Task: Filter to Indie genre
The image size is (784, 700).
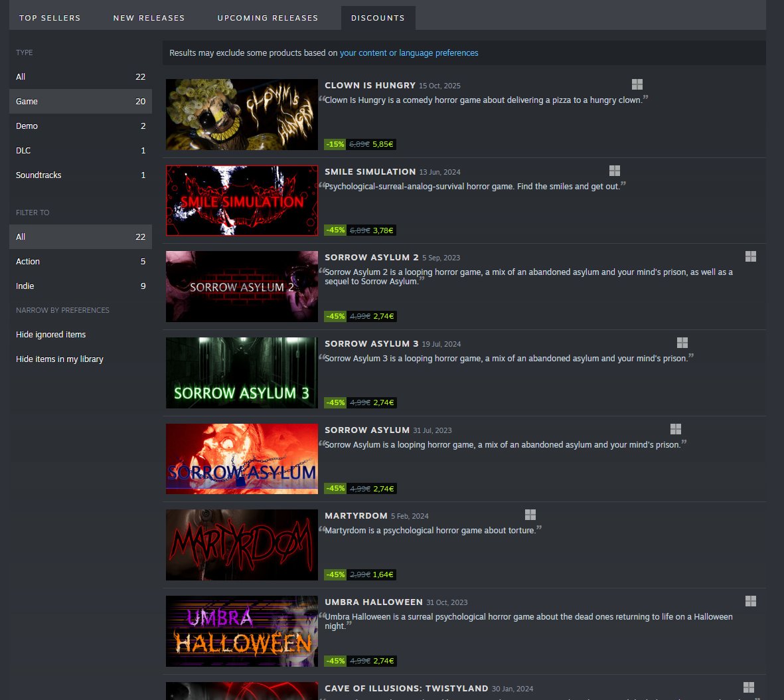Action: coord(80,286)
